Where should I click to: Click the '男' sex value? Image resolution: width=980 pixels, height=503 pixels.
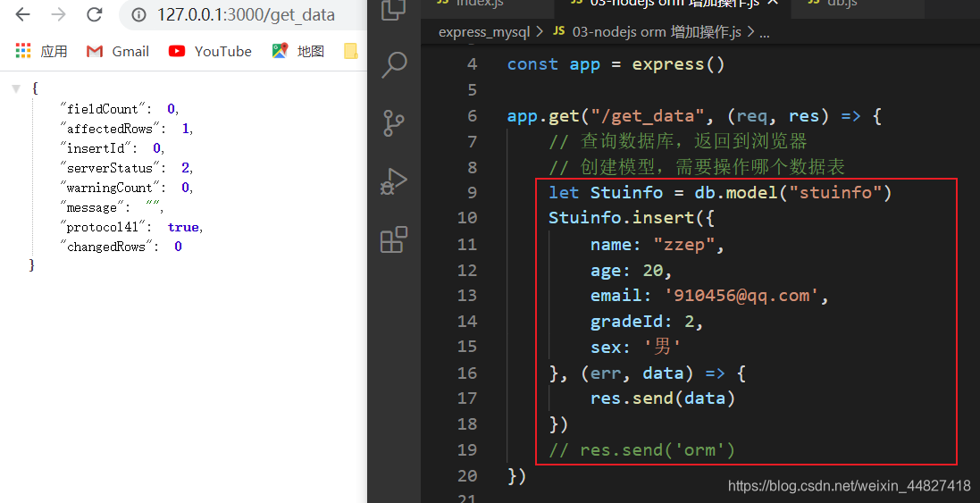663,347
